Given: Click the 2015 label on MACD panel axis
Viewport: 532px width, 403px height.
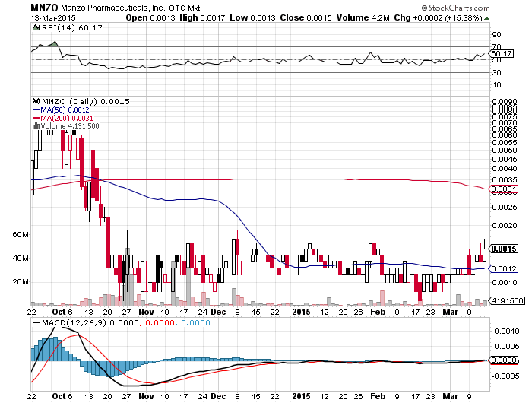Looking at the screenshot, I should (x=301, y=396).
